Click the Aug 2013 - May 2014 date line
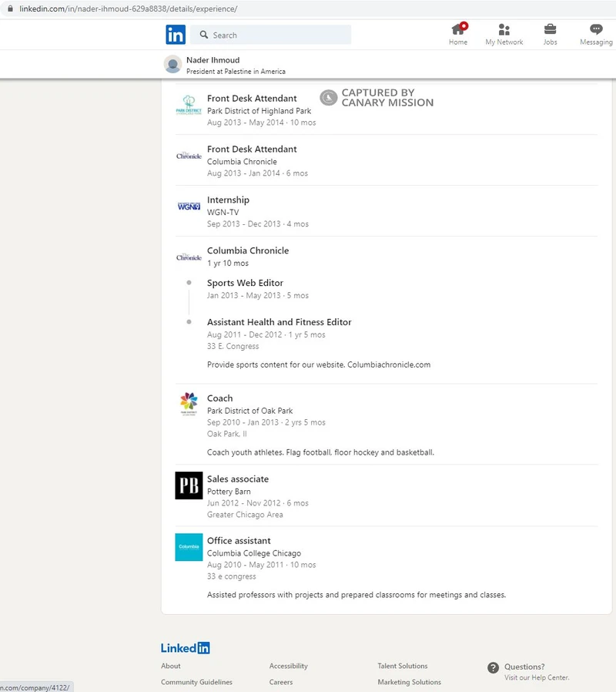Screen dimensions: 616x692 262,123
